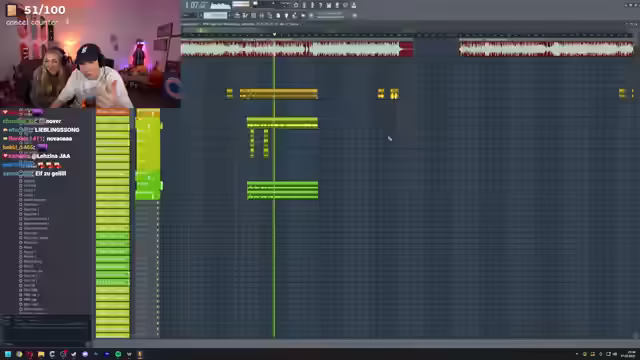
Task: Click the oscilloscope waveform display in top toolbar
Action: click(220, 5)
